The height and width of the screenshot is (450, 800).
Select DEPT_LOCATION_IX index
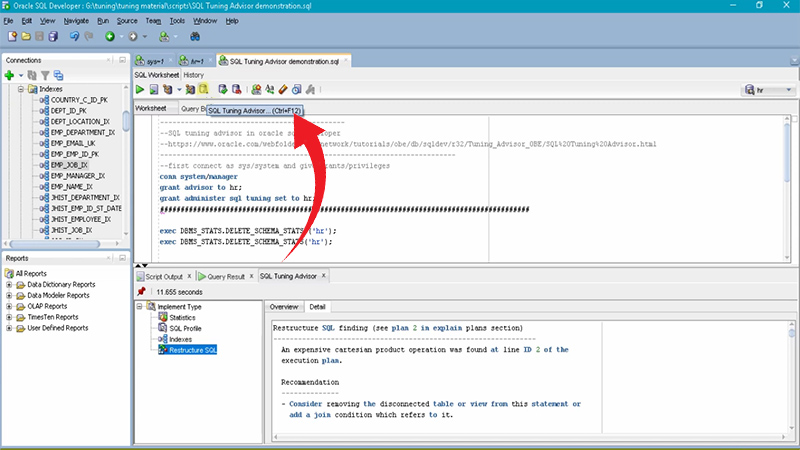(80, 121)
